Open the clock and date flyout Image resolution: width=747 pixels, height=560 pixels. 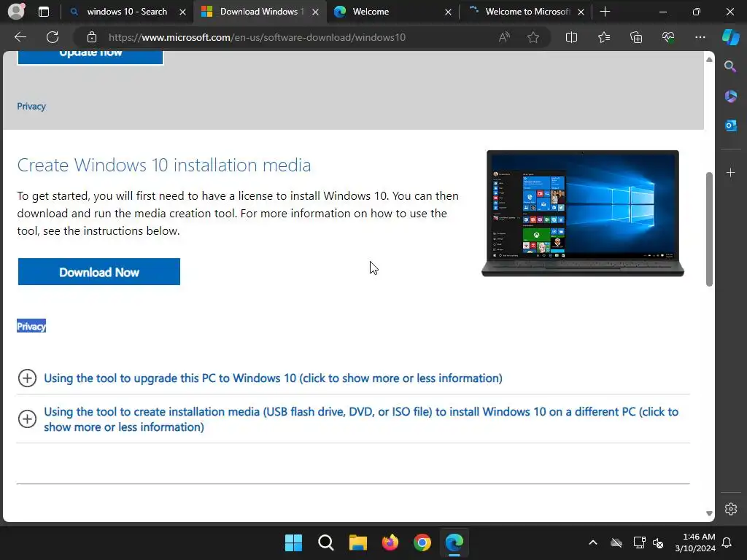point(695,542)
